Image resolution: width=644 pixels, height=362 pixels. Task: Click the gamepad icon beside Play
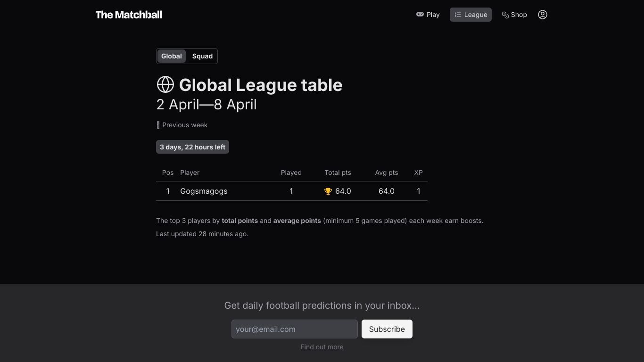point(420,15)
